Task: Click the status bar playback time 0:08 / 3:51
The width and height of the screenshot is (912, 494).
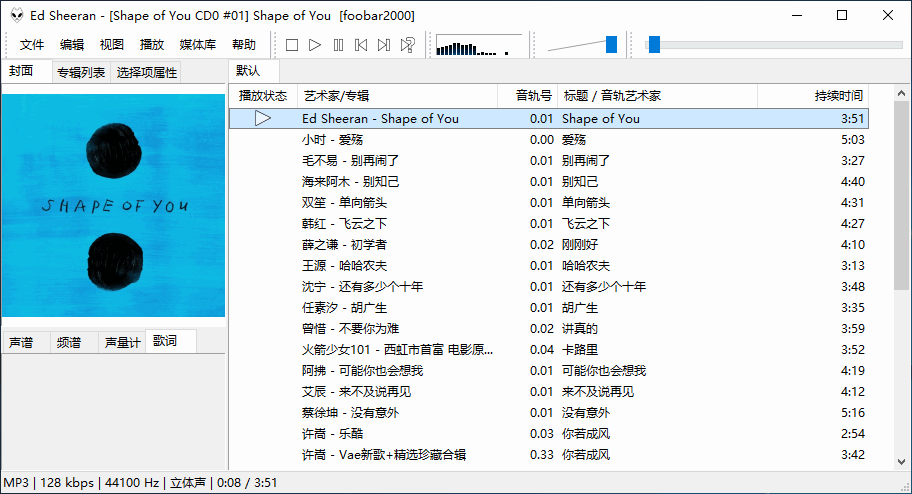Action: [247, 483]
